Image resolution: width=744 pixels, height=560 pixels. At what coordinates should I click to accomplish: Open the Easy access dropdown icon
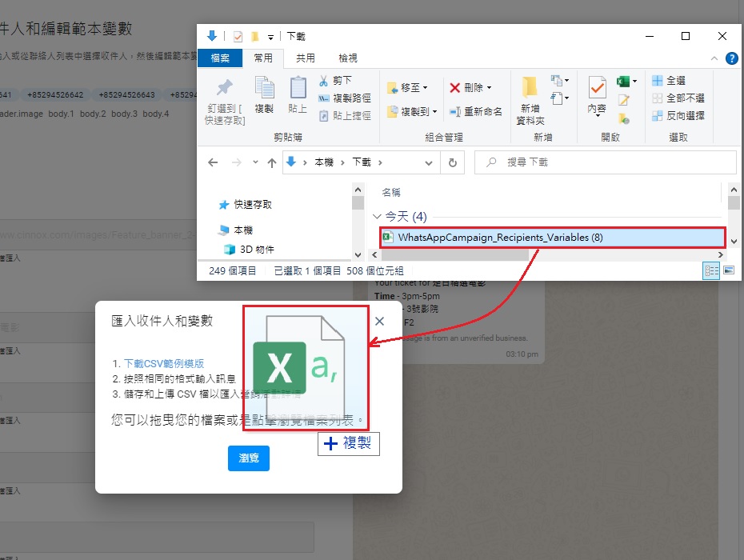(559, 98)
